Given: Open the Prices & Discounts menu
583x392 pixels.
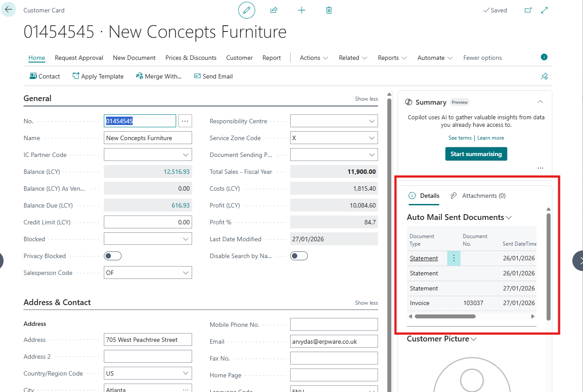Looking at the screenshot, I should tap(191, 58).
